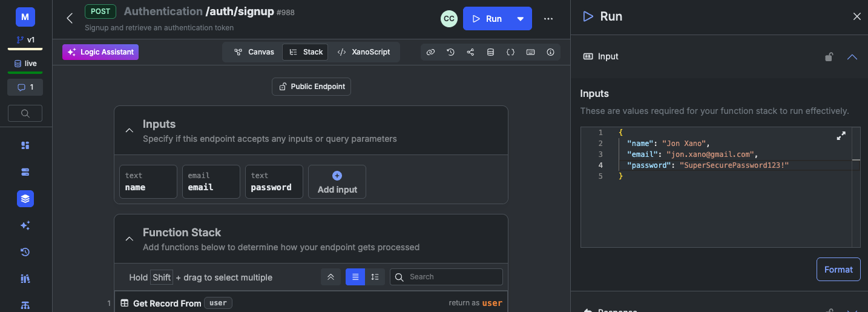Open database icon in toolbar
The width and height of the screenshot is (868, 312).
click(490, 52)
